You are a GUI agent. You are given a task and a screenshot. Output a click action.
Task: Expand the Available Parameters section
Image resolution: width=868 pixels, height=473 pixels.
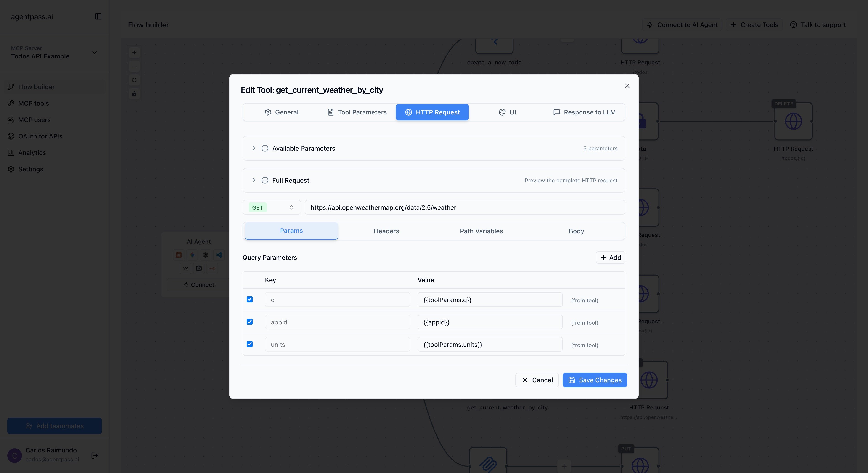[x=434, y=148]
